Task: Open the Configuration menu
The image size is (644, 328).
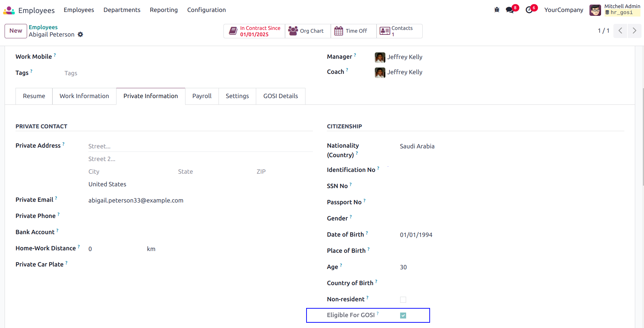Action: (x=207, y=10)
